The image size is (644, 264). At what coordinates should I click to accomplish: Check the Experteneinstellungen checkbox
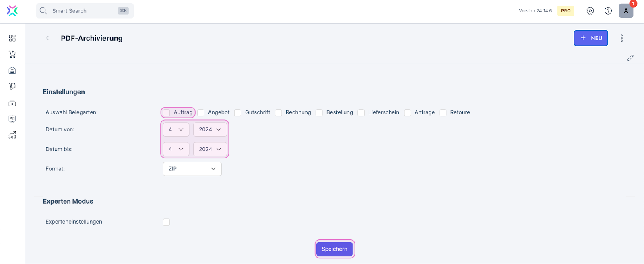pyautogui.click(x=167, y=222)
